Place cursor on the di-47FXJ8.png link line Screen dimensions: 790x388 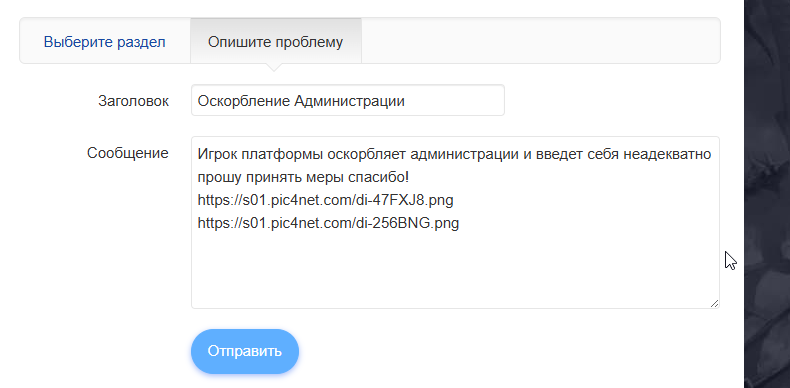click(325, 200)
